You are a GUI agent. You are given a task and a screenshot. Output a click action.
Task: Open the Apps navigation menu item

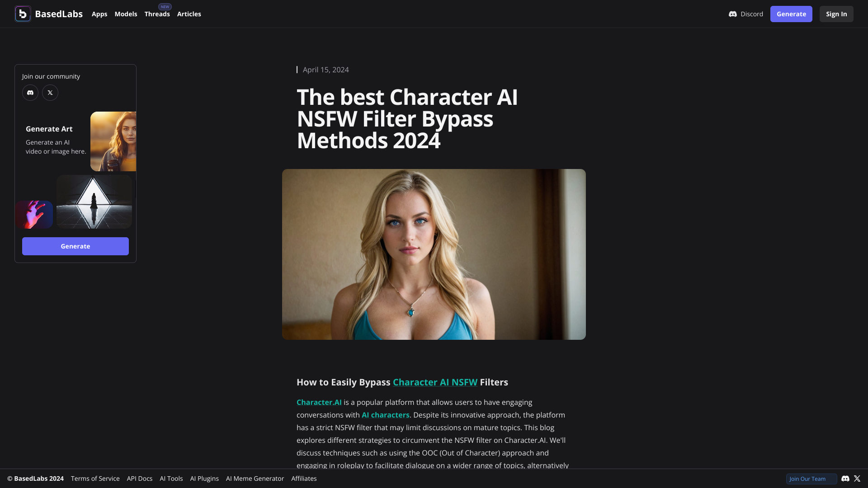click(x=99, y=14)
